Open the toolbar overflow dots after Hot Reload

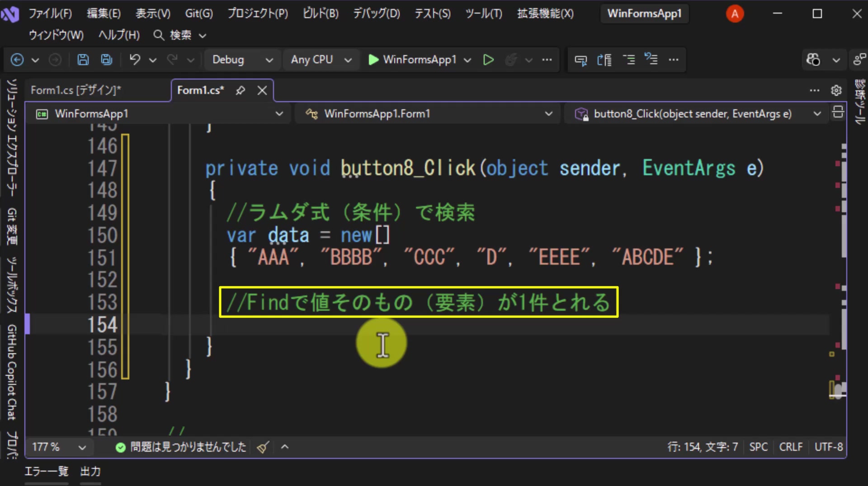[547, 60]
